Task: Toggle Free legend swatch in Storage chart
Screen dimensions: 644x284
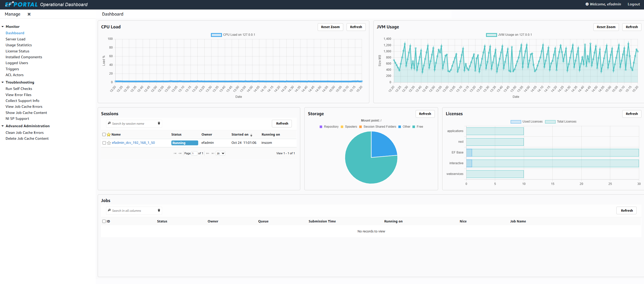Action: click(x=414, y=127)
